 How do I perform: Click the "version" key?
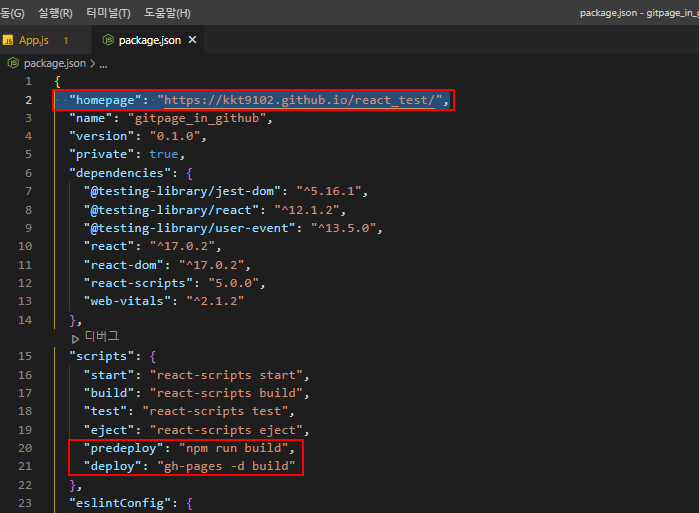coord(102,136)
